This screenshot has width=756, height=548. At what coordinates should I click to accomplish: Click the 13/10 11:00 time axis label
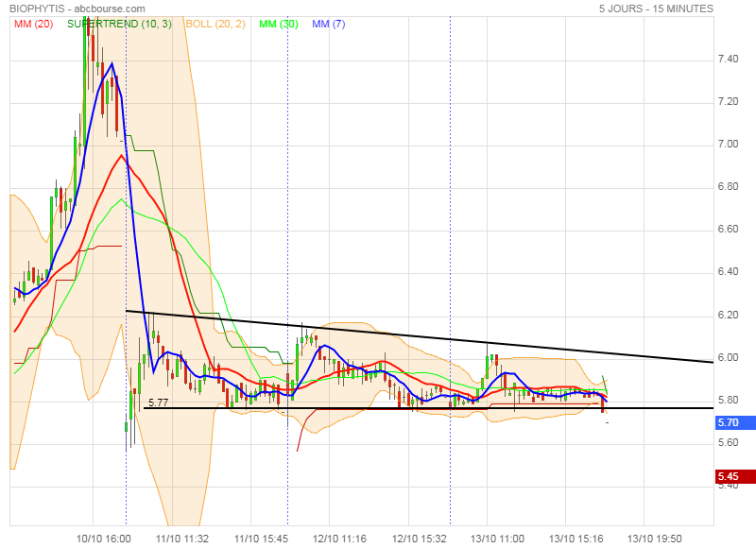[498, 539]
